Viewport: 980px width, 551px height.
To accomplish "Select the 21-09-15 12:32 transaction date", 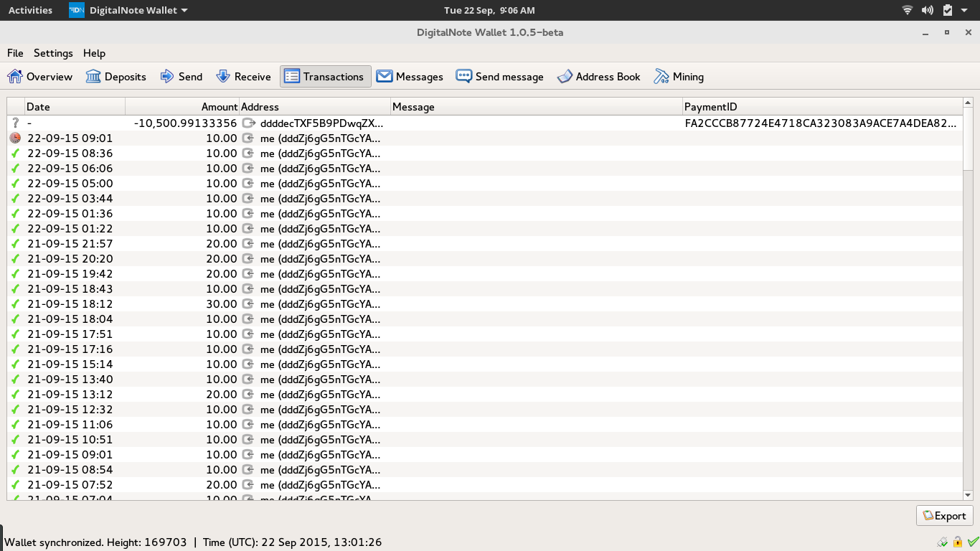I will coord(70,410).
